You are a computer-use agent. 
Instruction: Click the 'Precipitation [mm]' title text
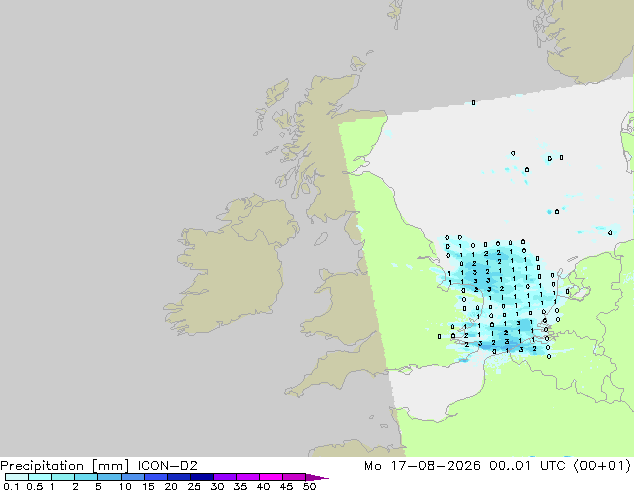click(x=64, y=466)
